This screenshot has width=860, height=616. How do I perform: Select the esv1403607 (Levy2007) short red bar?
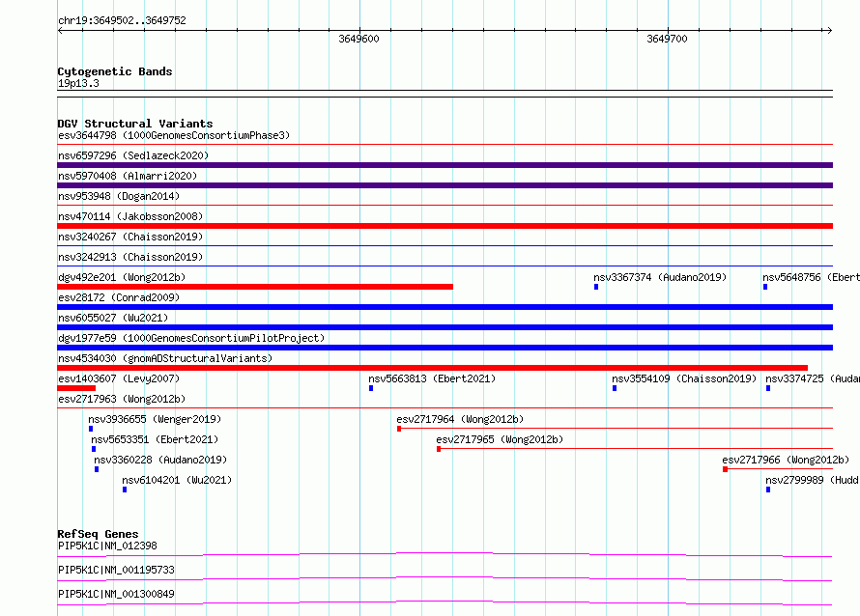click(76, 388)
